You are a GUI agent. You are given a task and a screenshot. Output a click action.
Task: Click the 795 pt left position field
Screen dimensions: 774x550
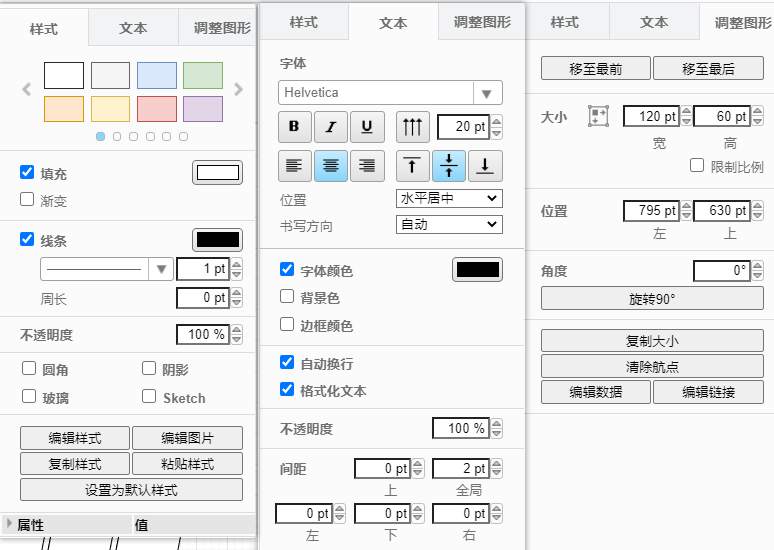652,211
